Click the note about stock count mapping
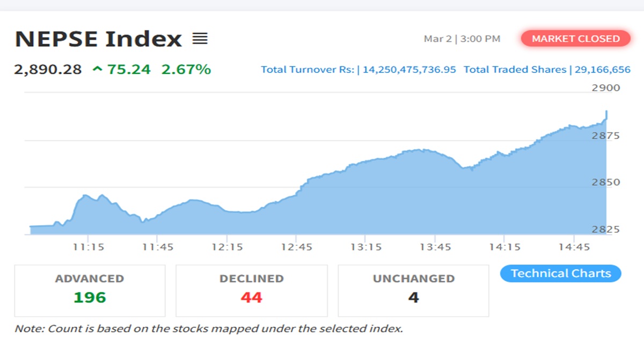Viewport: 644px width, 338px height. tap(209, 328)
